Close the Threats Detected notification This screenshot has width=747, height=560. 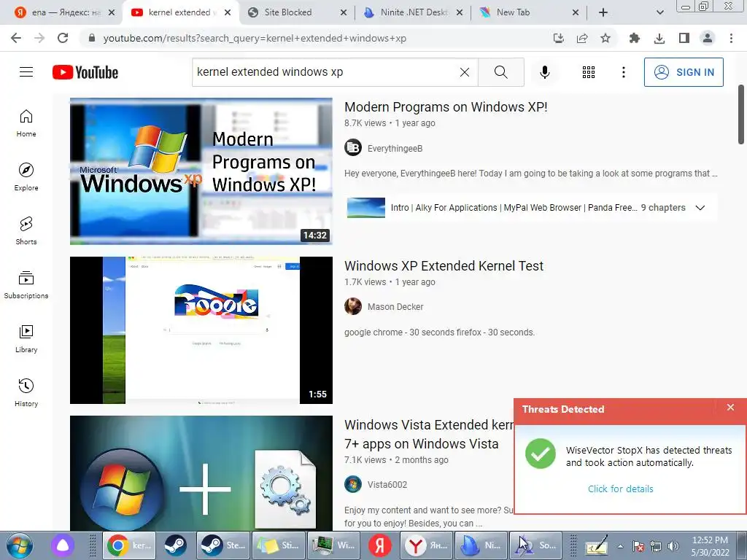coord(730,407)
